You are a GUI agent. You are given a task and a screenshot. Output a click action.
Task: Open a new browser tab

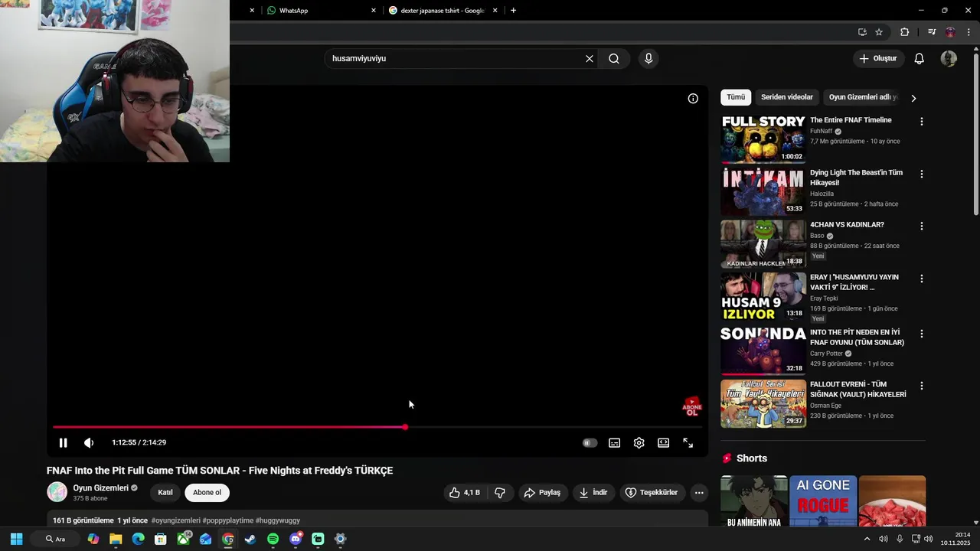pyautogui.click(x=513, y=11)
